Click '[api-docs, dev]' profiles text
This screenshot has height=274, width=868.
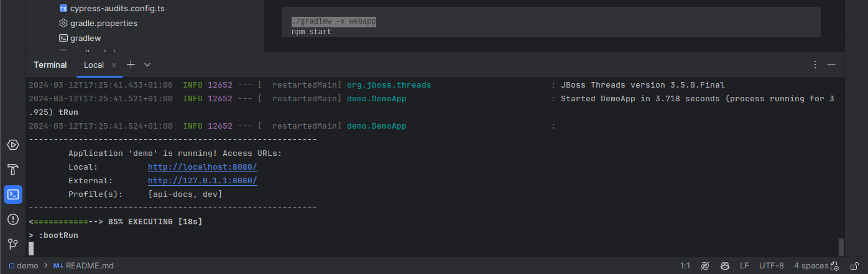click(185, 194)
